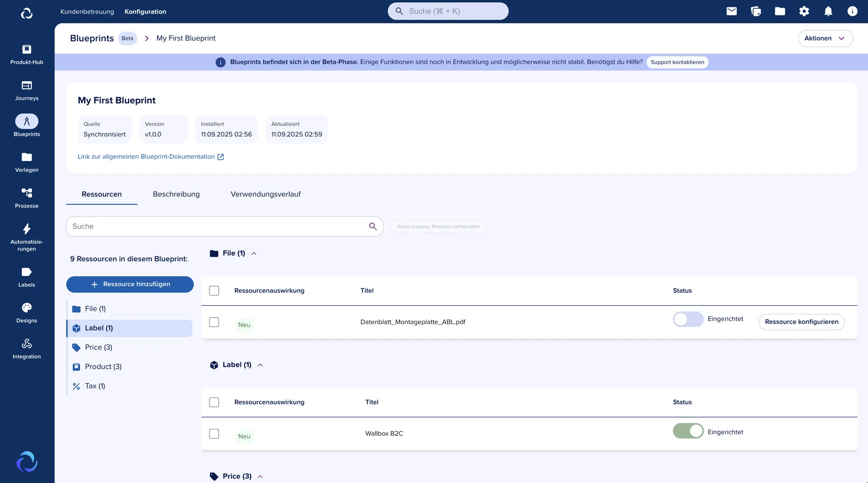Collapse the File (1) section chevron
This screenshot has width=868, height=483.
[254, 253]
